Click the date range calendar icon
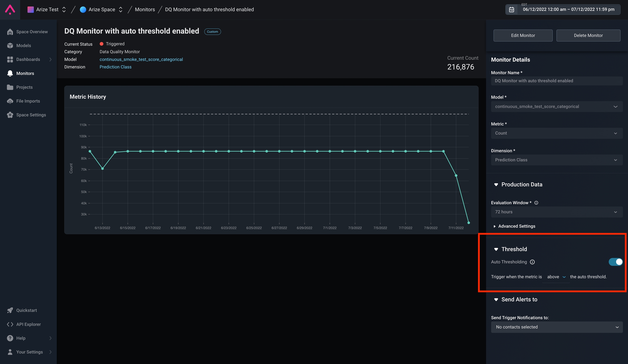This screenshot has height=364, width=628. (x=512, y=10)
